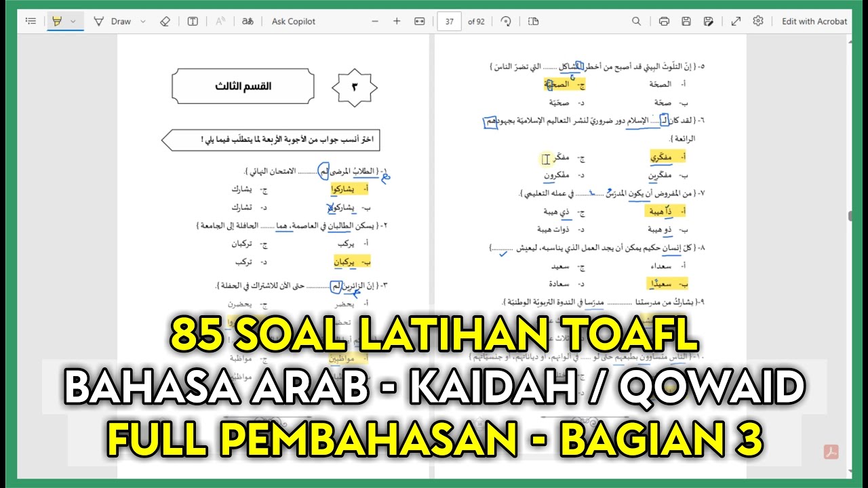Select the Draw tool

[x=113, y=21]
